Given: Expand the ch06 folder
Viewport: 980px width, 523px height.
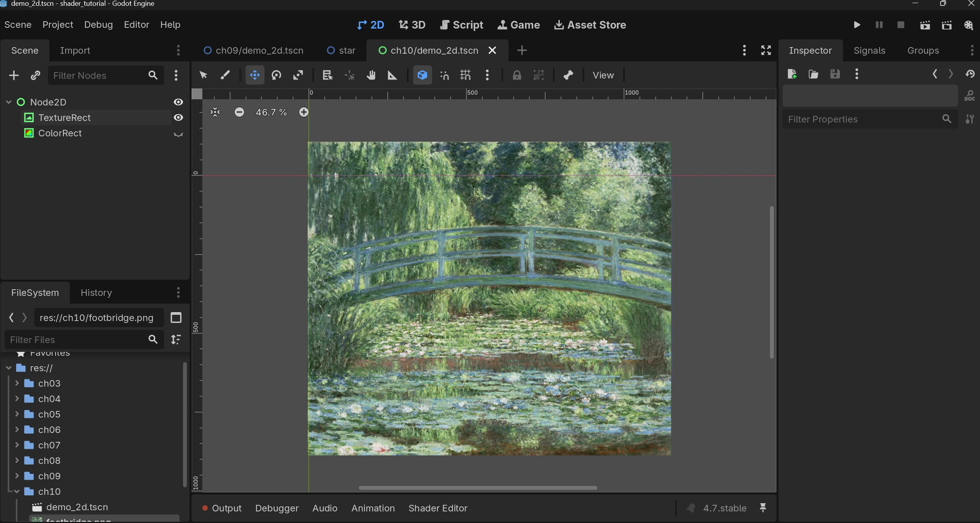Looking at the screenshot, I should click(x=17, y=430).
